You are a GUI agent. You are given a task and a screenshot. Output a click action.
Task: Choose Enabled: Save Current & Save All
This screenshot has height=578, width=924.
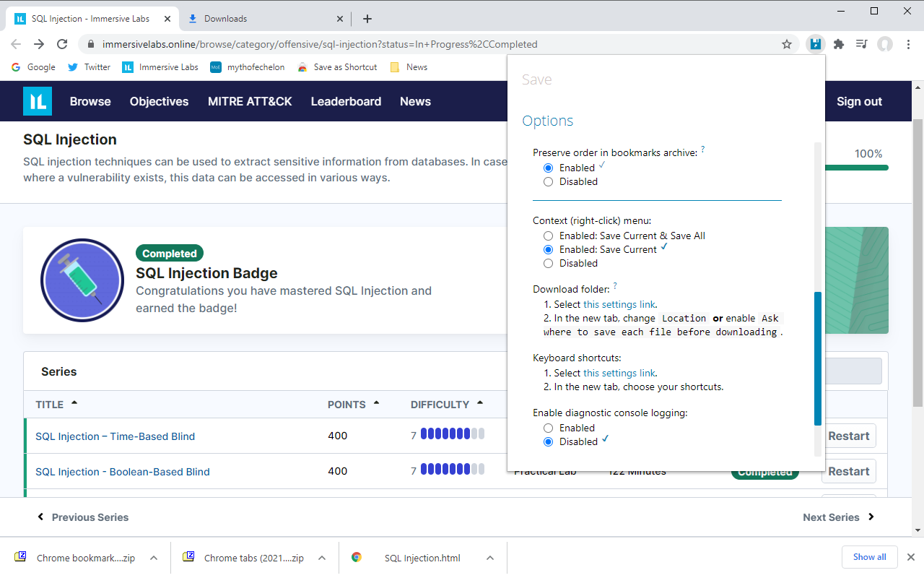[x=549, y=236]
